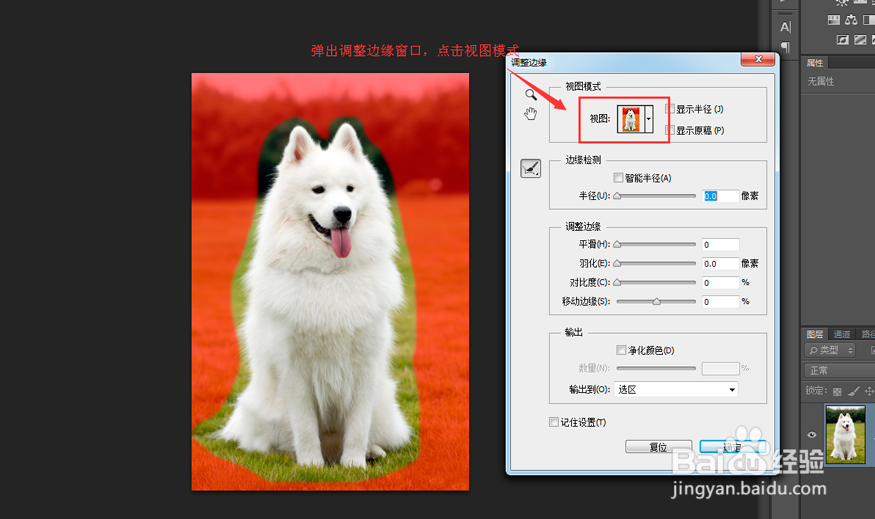Open the 类型 layer filter dropdown
The image size is (875, 519).
pos(830,350)
